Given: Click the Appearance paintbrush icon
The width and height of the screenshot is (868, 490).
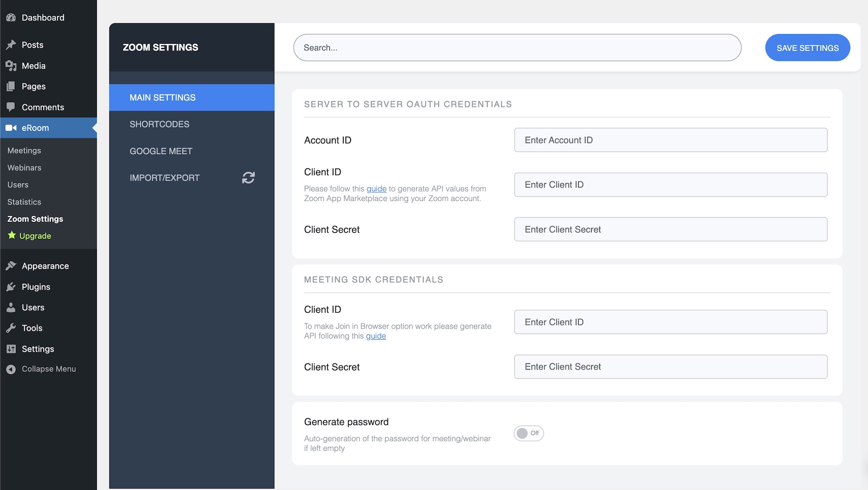Looking at the screenshot, I should [x=11, y=266].
